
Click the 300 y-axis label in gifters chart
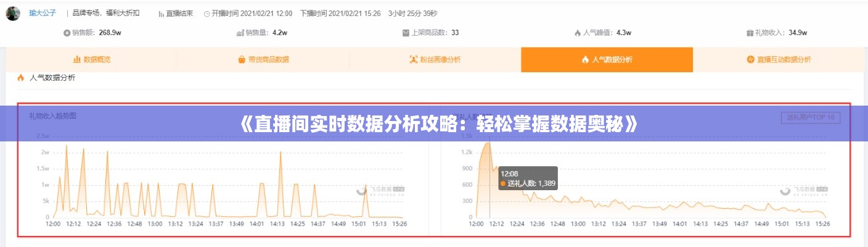click(467, 201)
